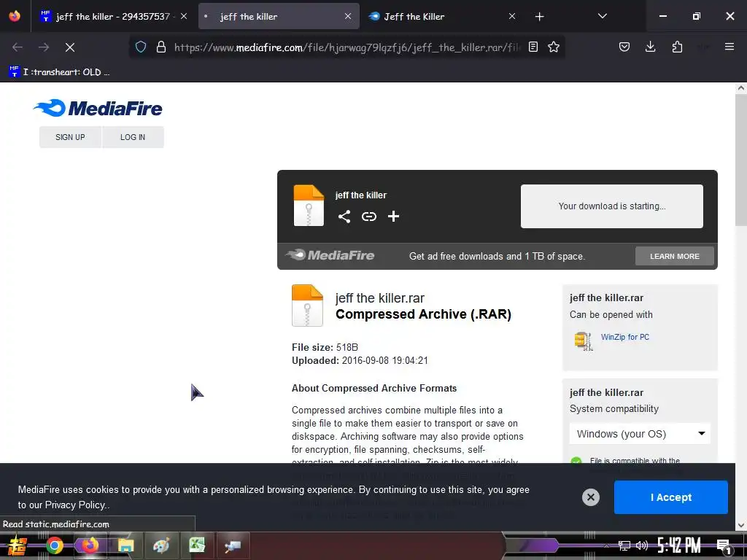Click the MediaFire logo at page top
747x560 pixels.
point(98,109)
